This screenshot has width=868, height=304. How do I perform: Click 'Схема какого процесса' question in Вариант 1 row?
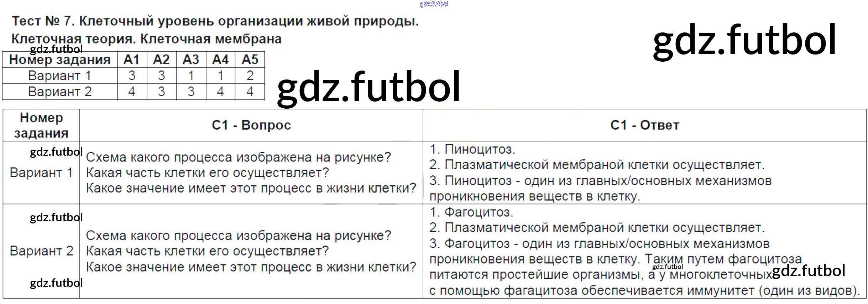pyautogui.click(x=238, y=157)
